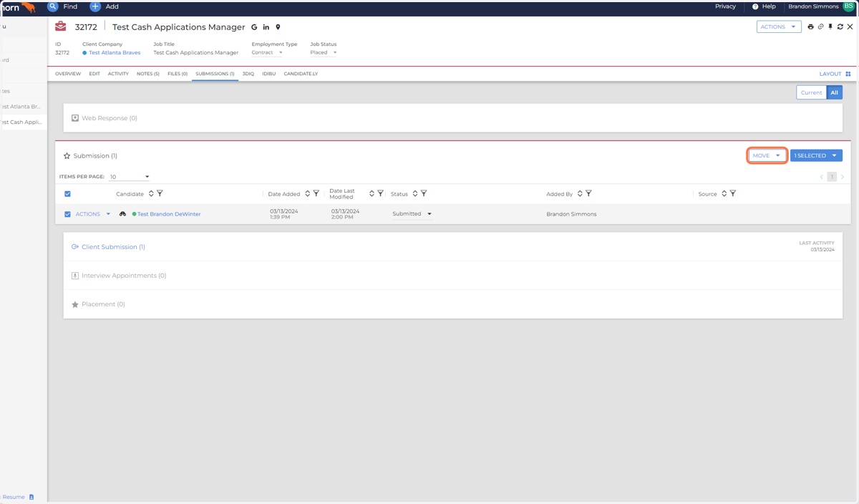Refresh the record with refresh icon
Viewport: 859px width, 504px height.
click(x=840, y=26)
